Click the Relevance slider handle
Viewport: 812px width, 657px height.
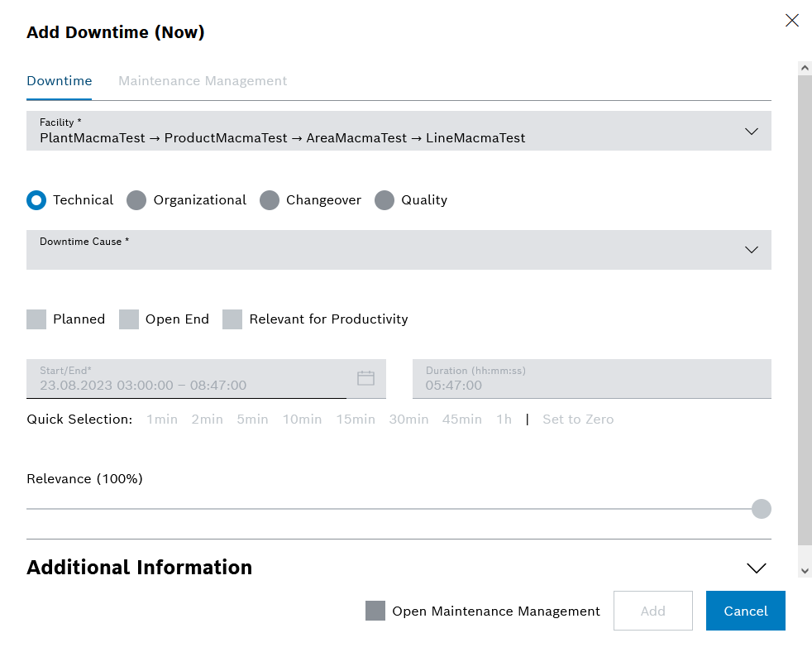pos(761,509)
